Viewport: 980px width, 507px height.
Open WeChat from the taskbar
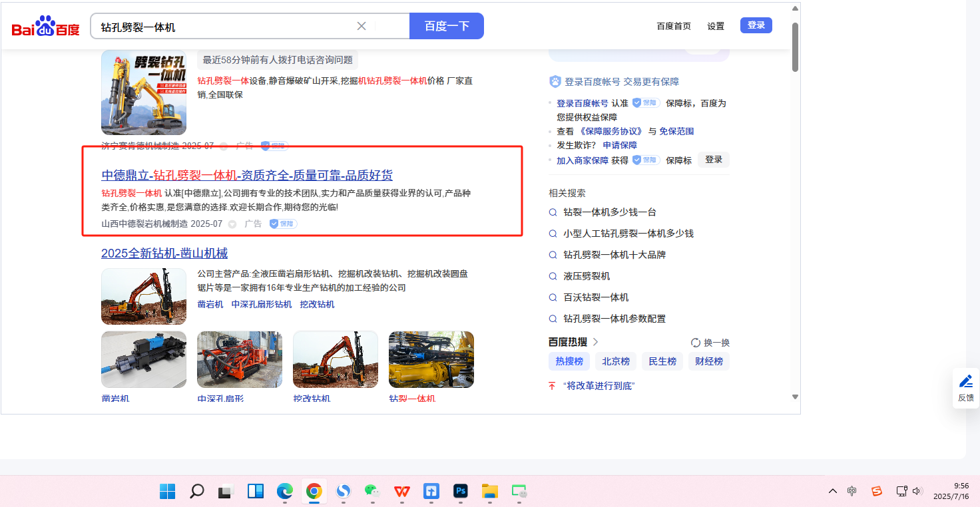pyautogui.click(x=372, y=491)
